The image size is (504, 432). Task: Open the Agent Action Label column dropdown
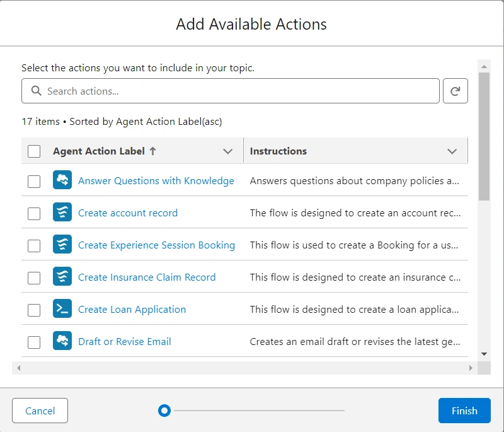click(228, 151)
